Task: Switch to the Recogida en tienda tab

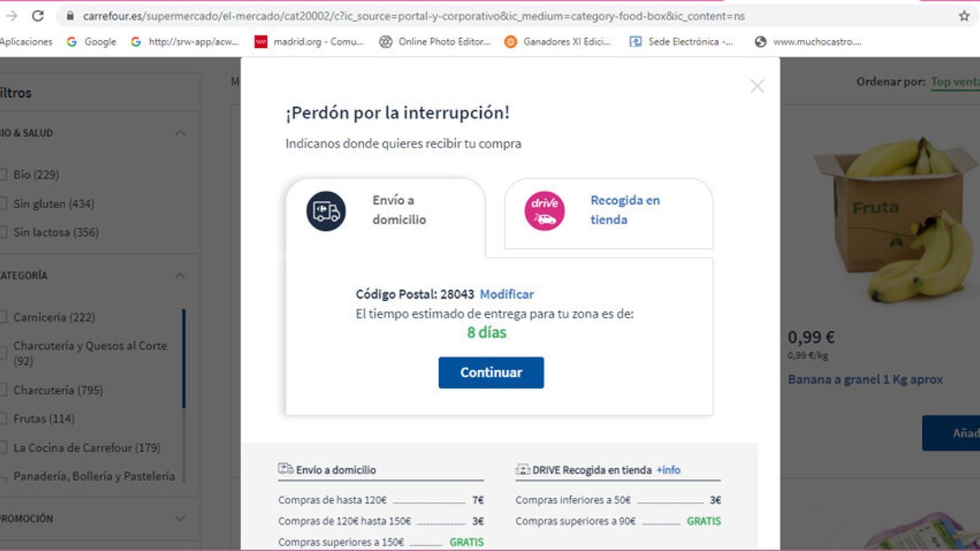Action: pyautogui.click(x=625, y=210)
